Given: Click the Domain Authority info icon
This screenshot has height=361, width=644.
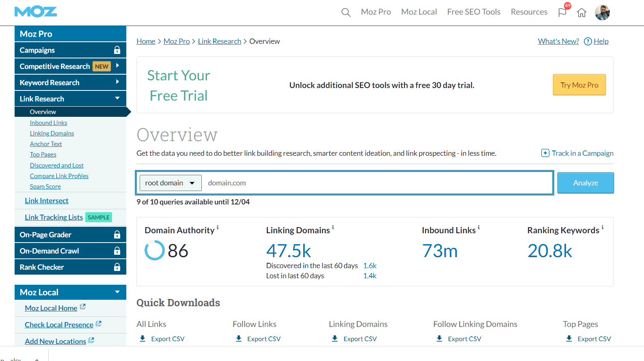Looking at the screenshot, I should [x=218, y=228].
